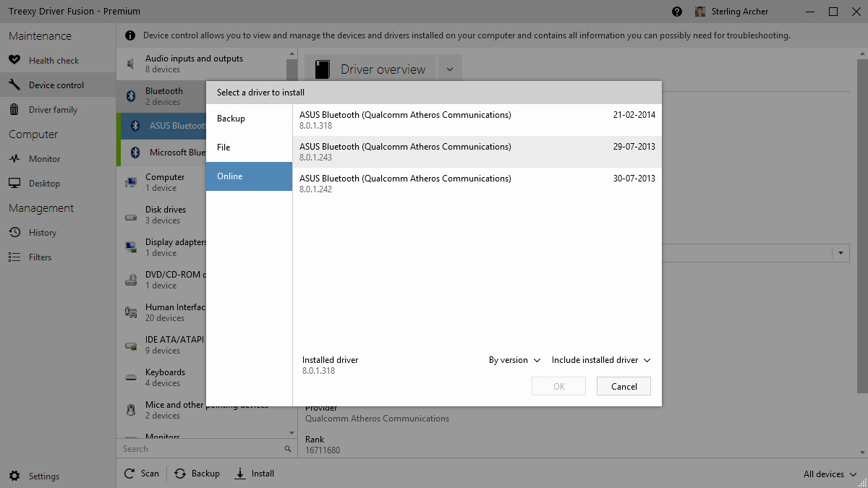Click the History clock icon
This screenshot has width=868, height=488.
click(14, 232)
